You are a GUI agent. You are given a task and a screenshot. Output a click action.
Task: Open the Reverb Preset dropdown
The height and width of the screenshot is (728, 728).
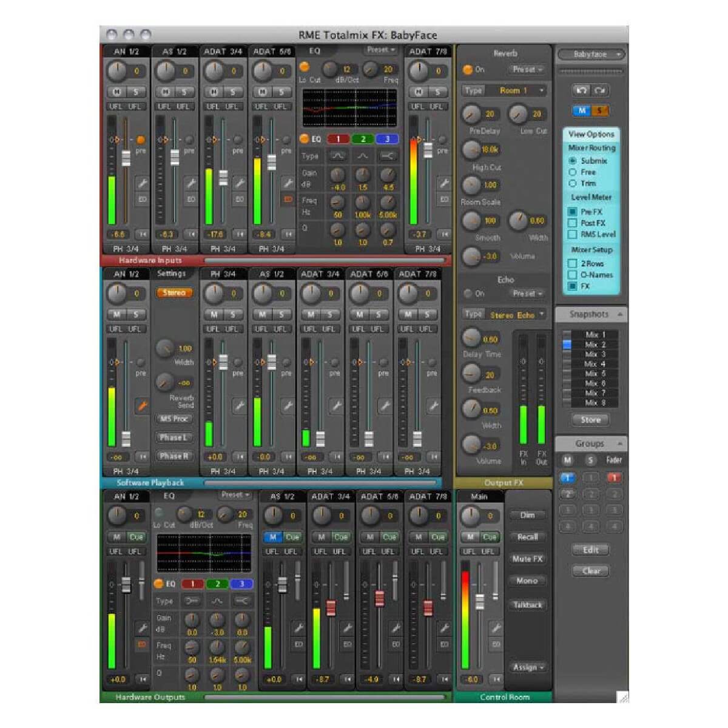pyautogui.click(x=527, y=70)
